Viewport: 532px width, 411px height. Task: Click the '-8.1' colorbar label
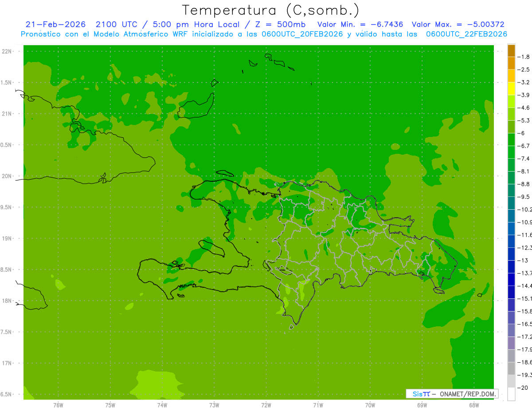pos(524,171)
